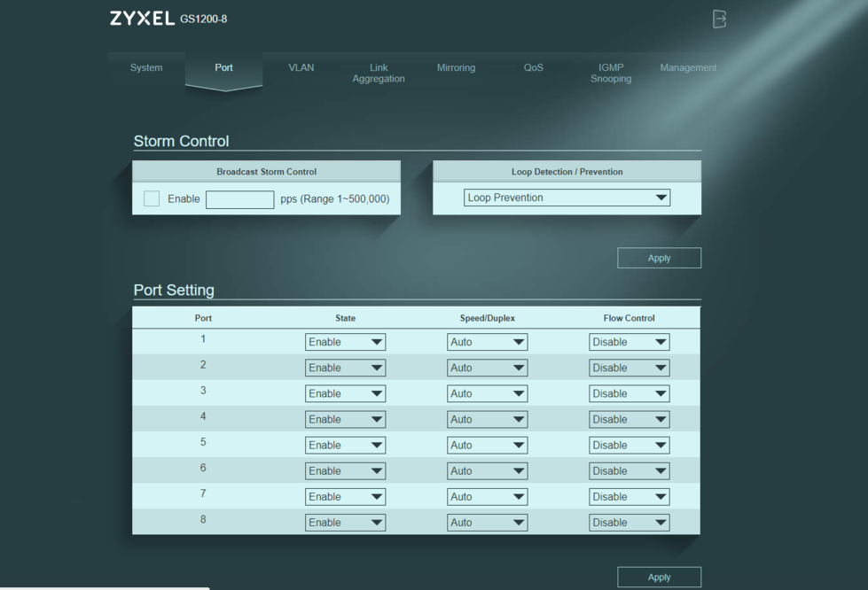Open the IGMP Snooping tab
The height and width of the screenshot is (590, 868).
coord(611,74)
